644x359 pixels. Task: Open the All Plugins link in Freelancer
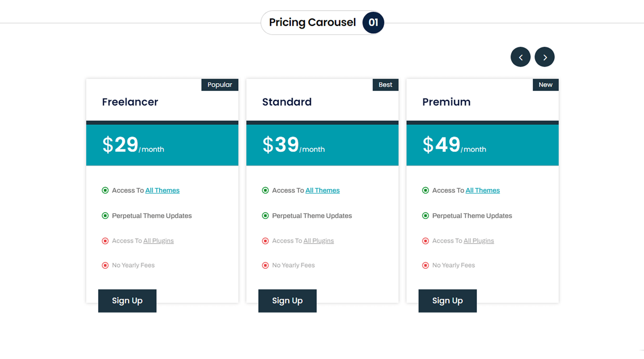[158, 241]
